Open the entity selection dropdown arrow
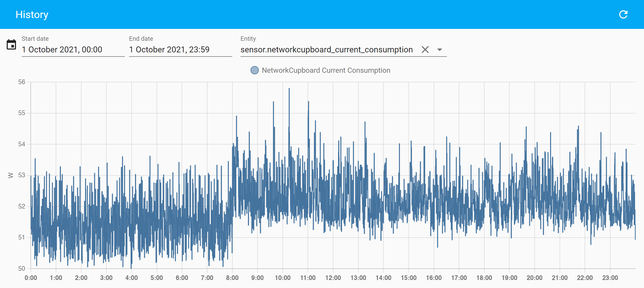Image resolution: width=644 pixels, height=288 pixels. tap(439, 49)
